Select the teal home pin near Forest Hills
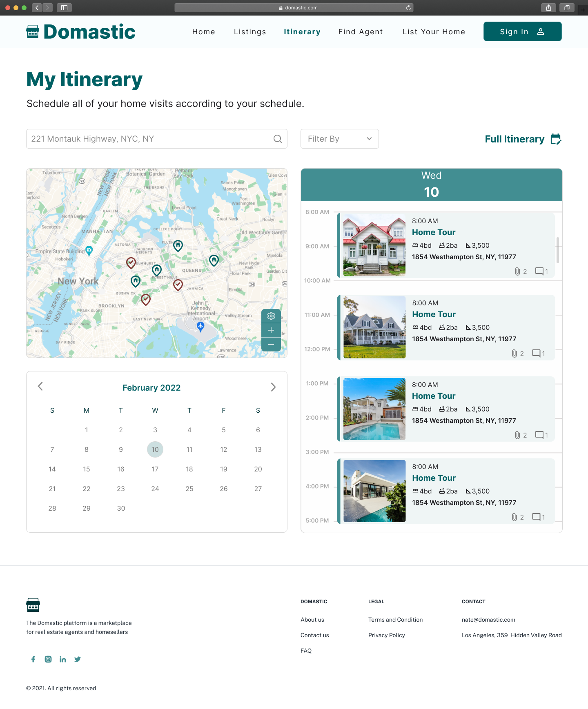588x709 pixels. (x=157, y=270)
